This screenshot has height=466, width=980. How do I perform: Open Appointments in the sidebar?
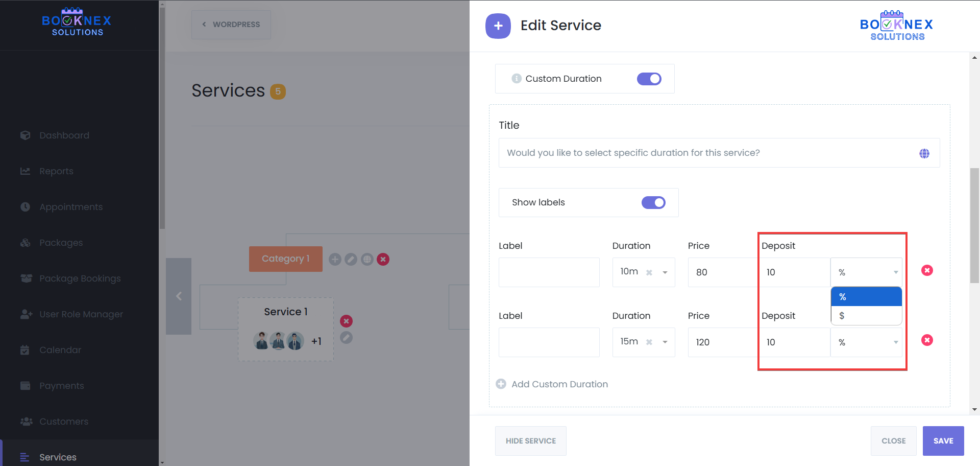point(71,207)
